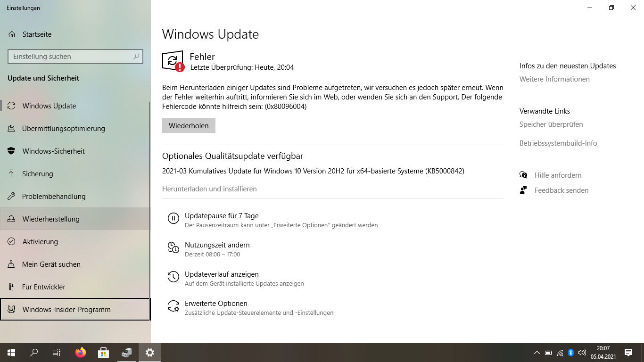The height and width of the screenshot is (362, 644).
Task: Click the Windows-Insider-Programm cat icon
Action: click(x=12, y=310)
